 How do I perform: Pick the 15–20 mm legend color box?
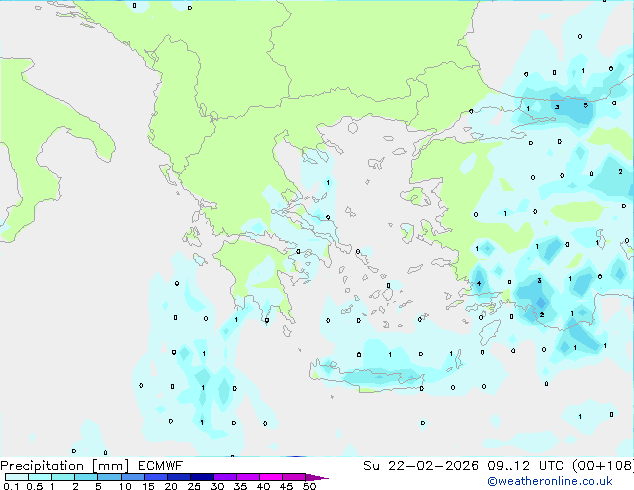[x=156, y=477]
